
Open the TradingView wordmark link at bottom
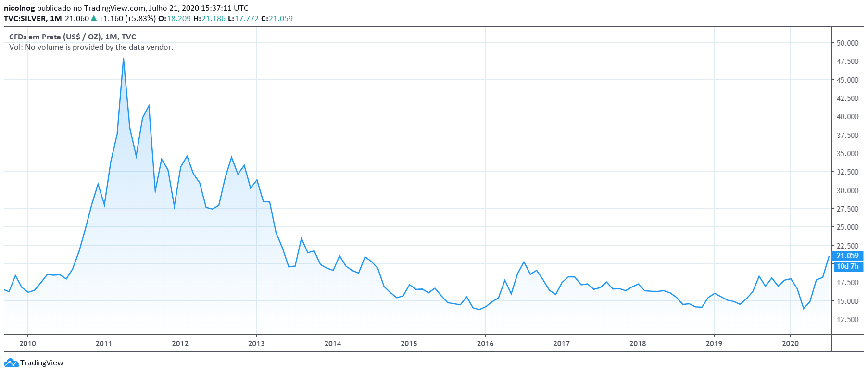pyautogui.click(x=42, y=363)
